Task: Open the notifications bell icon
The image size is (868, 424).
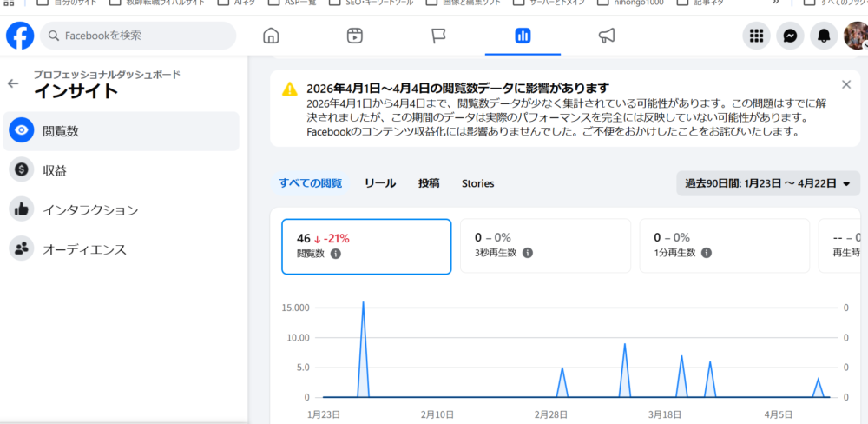Action: click(x=823, y=36)
